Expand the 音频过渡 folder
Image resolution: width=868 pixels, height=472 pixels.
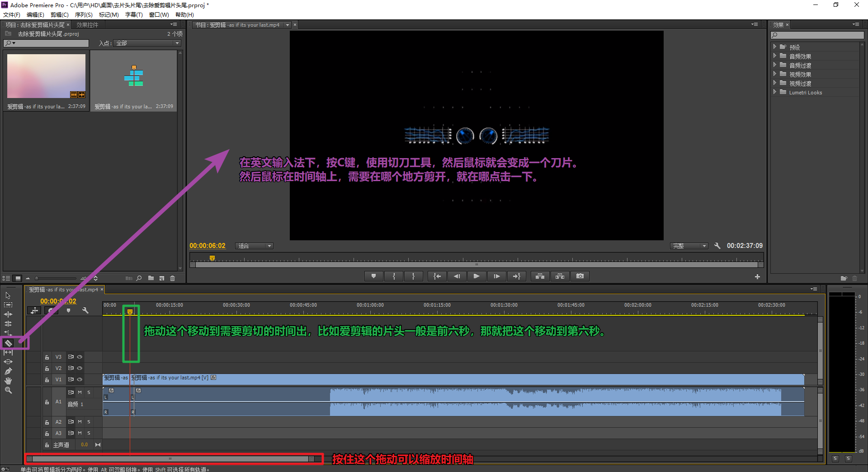(x=775, y=65)
